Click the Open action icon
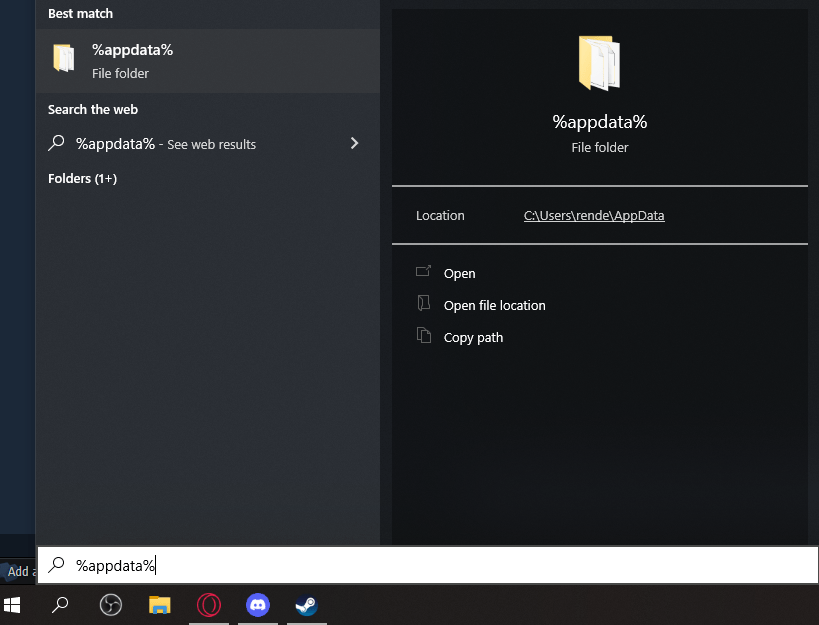 pos(424,270)
